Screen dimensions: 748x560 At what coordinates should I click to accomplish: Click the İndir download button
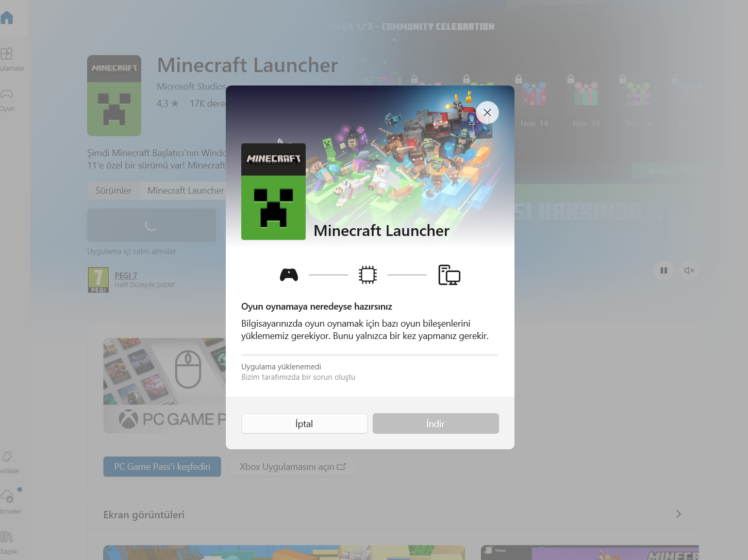[x=436, y=423]
